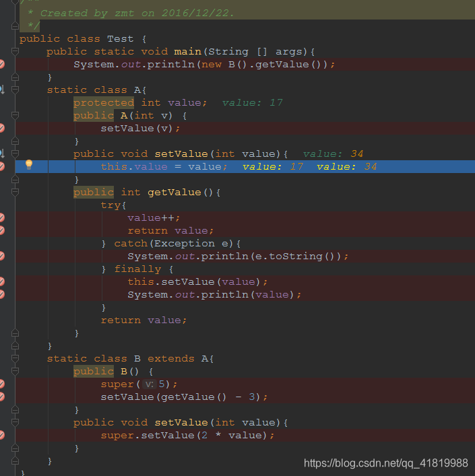Toggle breakpoint on the println(e.toString()) line
The width and height of the screenshot is (475, 476).
tap(1, 256)
